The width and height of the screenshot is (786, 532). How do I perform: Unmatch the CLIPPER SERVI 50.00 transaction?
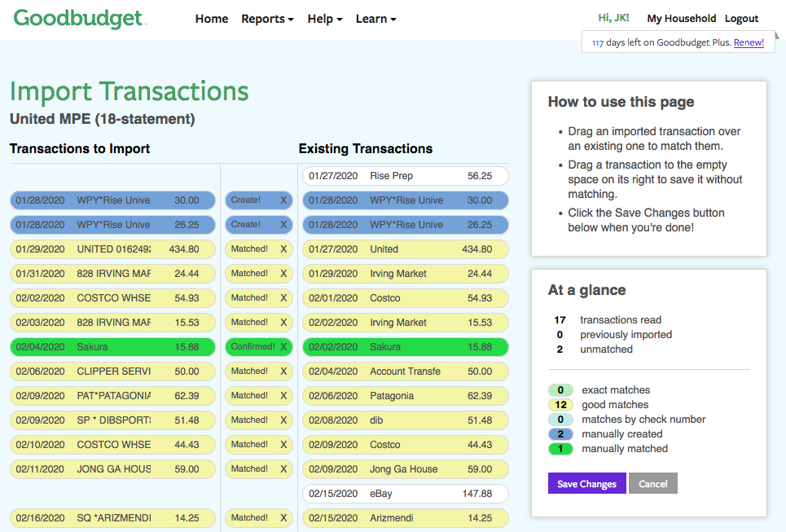(283, 371)
